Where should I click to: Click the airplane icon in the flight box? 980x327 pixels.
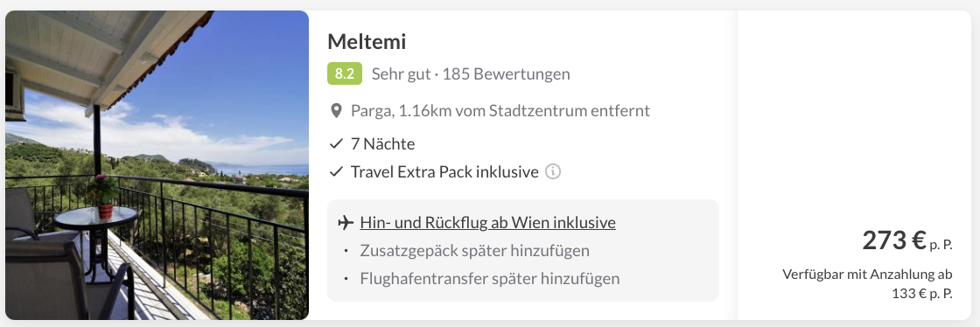coord(345,223)
